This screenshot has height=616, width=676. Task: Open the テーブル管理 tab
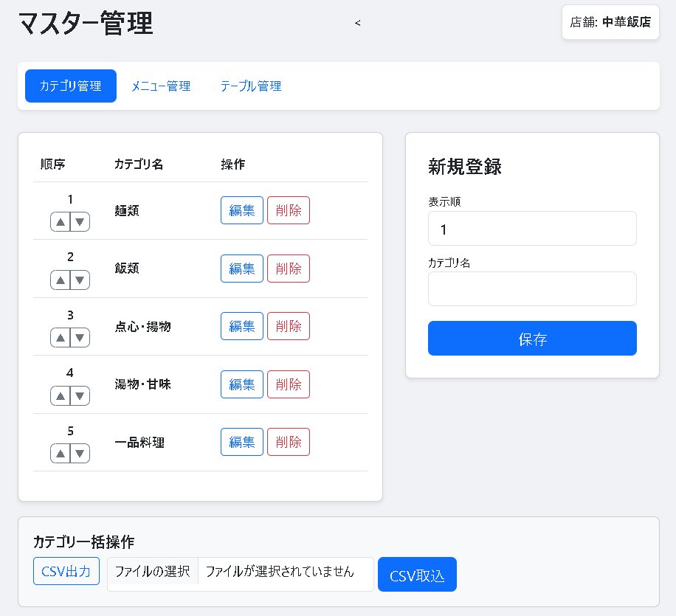click(x=250, y=86)
